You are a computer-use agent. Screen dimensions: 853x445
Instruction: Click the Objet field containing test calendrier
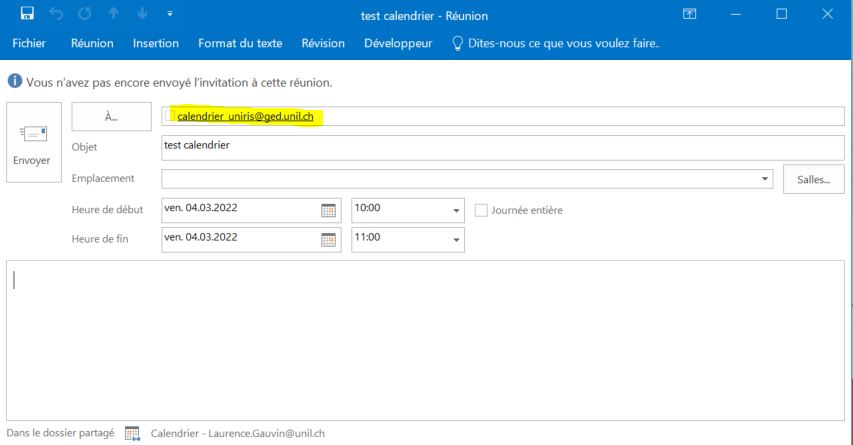500,147
